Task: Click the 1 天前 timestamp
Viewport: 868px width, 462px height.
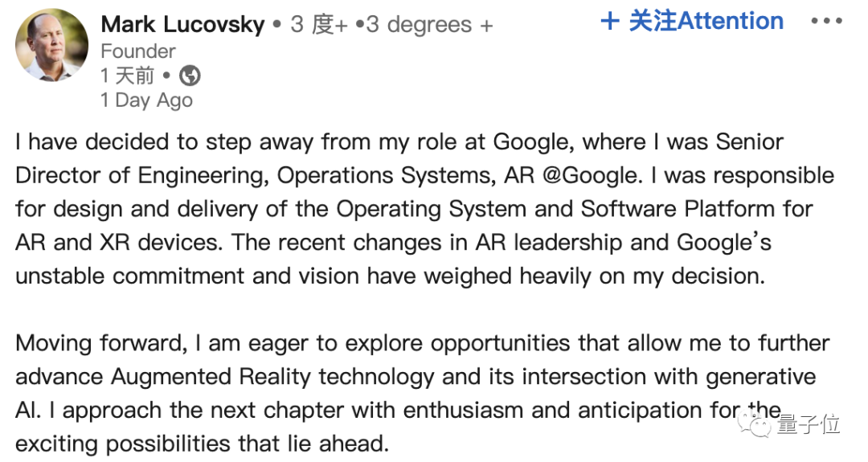Action: tap(127, 76)
